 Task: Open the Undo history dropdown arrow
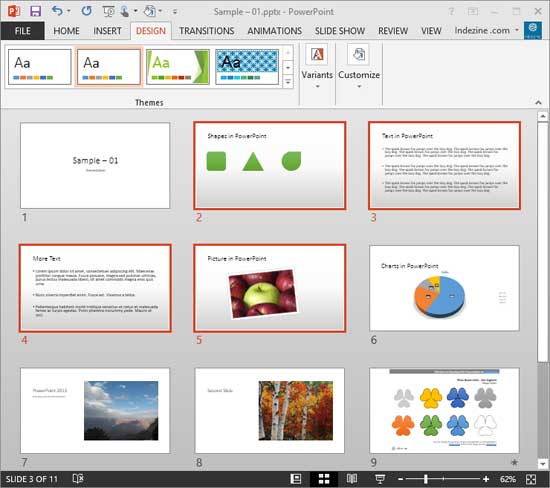pos(69,11)
